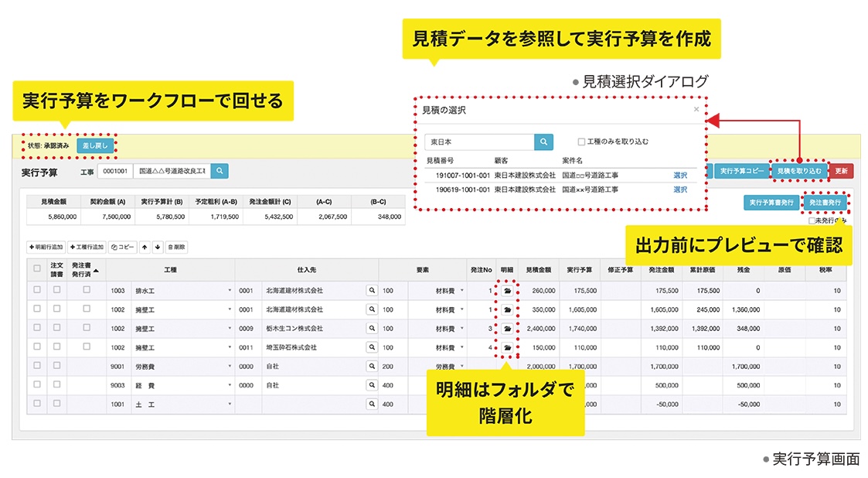Click the 東日本 search field in the dialog
This screenshot has width=868, height=478.
click(x=480, y=142)
